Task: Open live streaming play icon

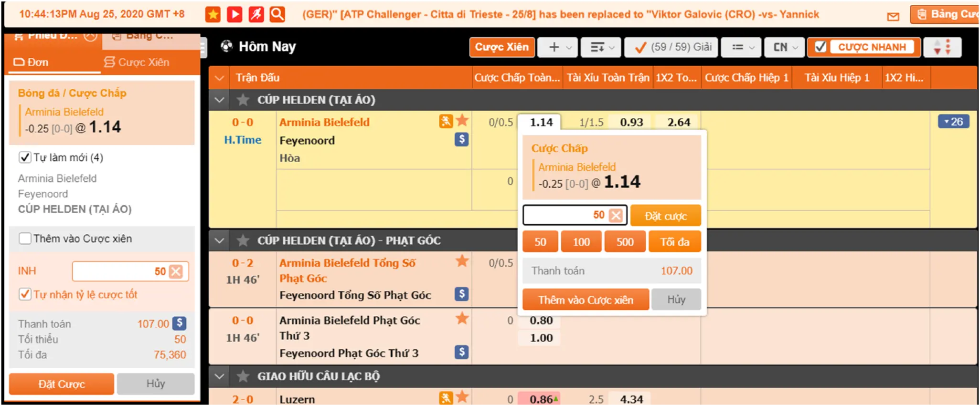Action: (234, 14)
